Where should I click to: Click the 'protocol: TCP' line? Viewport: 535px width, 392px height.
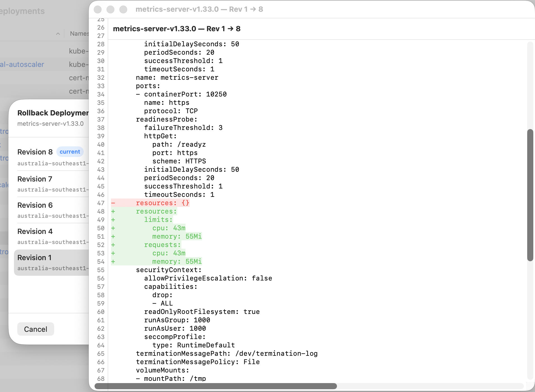(171, 111)
